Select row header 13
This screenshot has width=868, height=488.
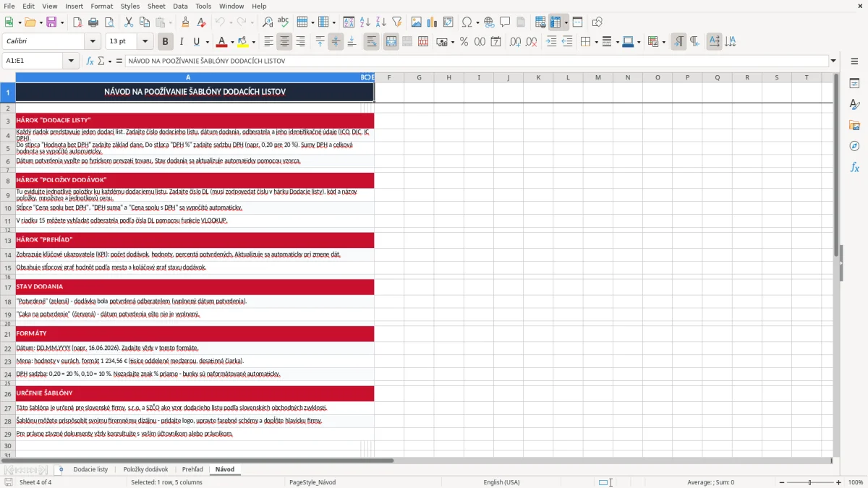[8, 240]
